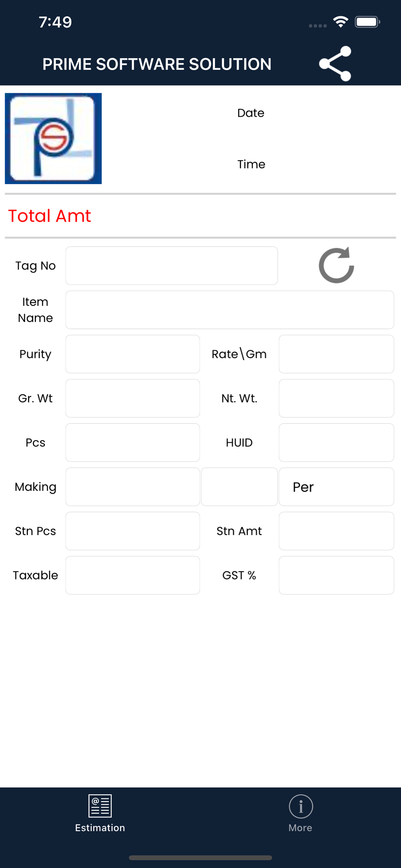Tap the refresh arrow icon
Image resolution: width=401 pixels, height=868 pixels.
(336, 266)
